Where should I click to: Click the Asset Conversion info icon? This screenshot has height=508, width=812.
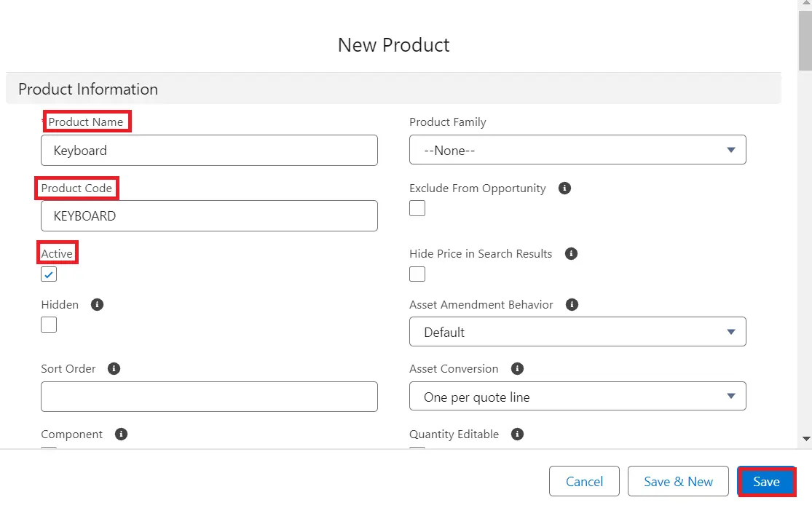pos(518,369)
